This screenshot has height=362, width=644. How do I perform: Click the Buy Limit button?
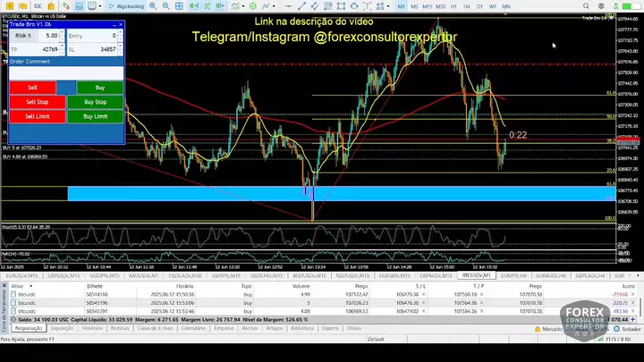pos(96,116)
